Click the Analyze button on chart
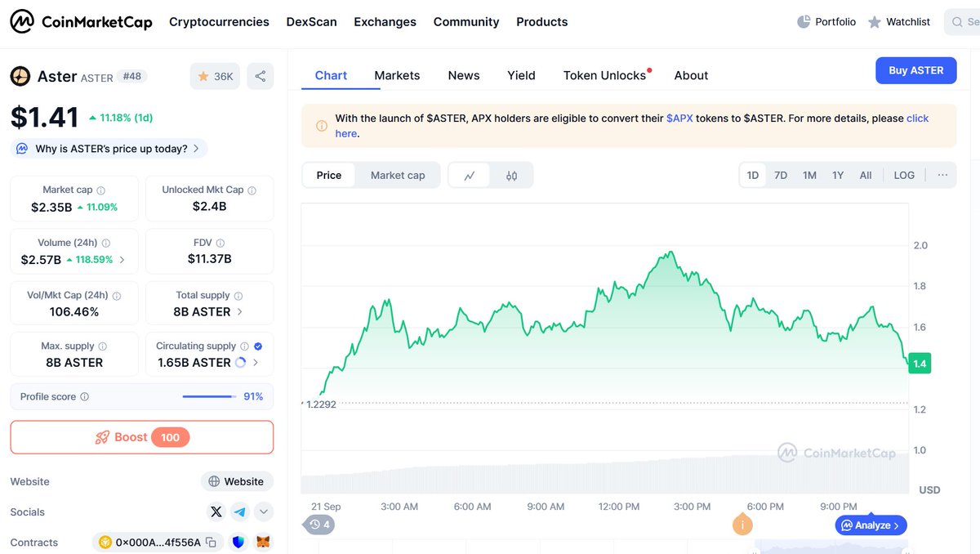980x554 pixels. coord(871,525)
